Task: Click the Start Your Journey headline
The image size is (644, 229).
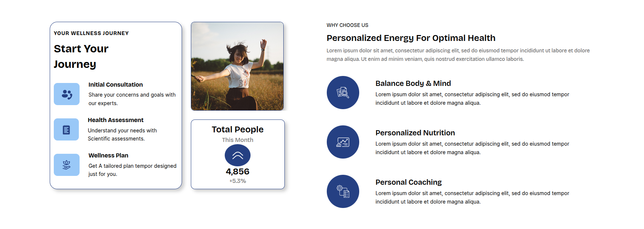Action: pyautogui.click(x=81, y=56)
